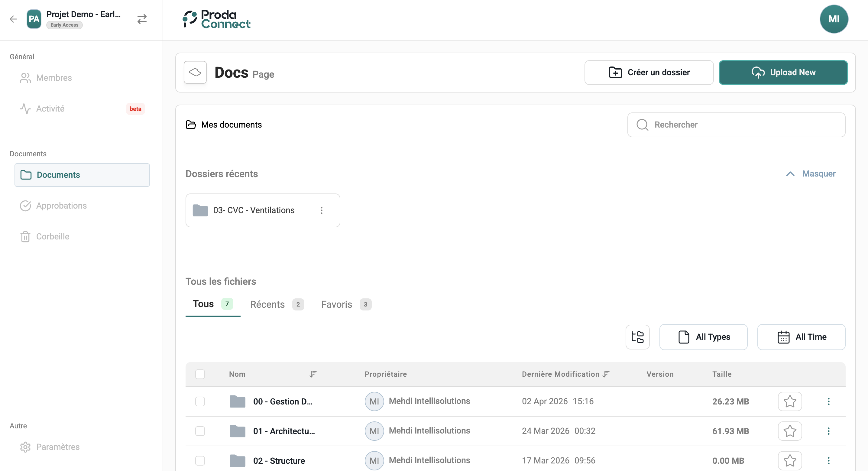The width and height of the screenshot is (868, 471).
Task: Click the Early Access badge
Action: (x=64, y=25)
